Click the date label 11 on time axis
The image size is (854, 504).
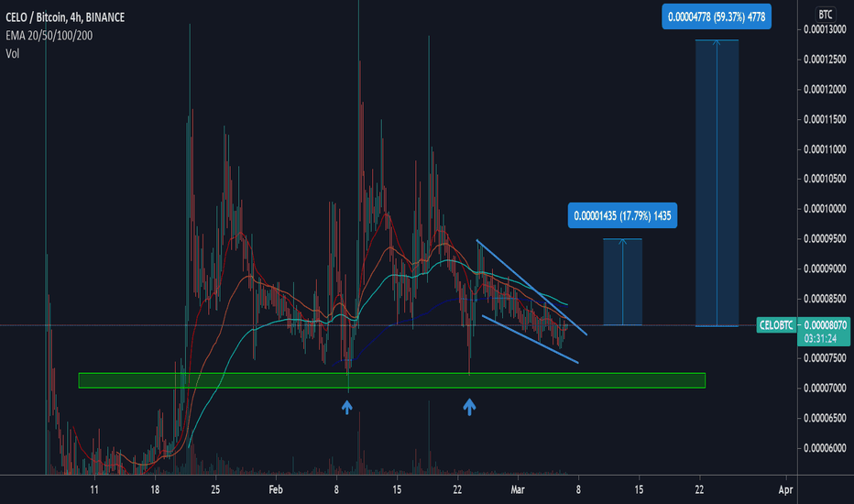pyautogui.click(x=94, y=490)
